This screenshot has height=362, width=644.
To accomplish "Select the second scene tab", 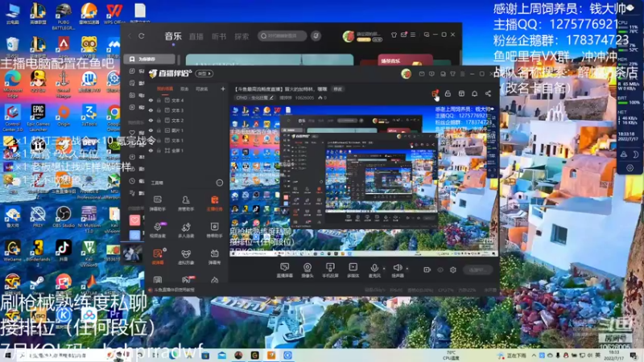I will point(184,88).
